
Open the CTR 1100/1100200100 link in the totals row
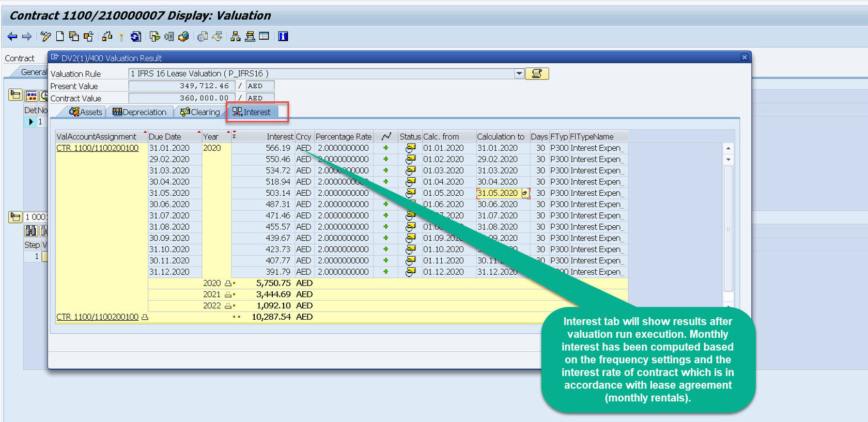98,317
